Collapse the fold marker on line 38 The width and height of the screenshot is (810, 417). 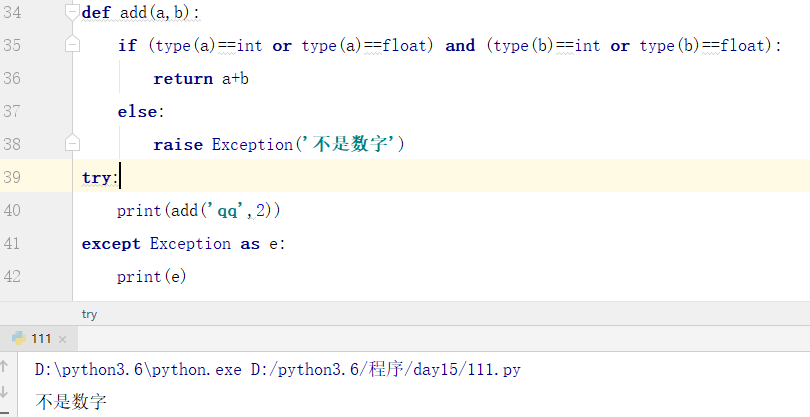coord(72,143)
